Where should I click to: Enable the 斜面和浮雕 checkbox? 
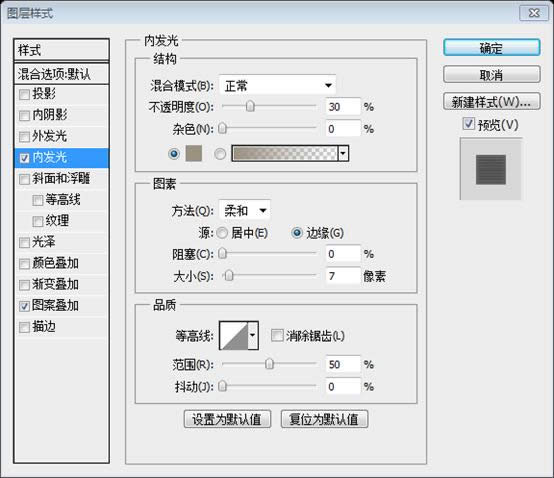pos(24,179)
